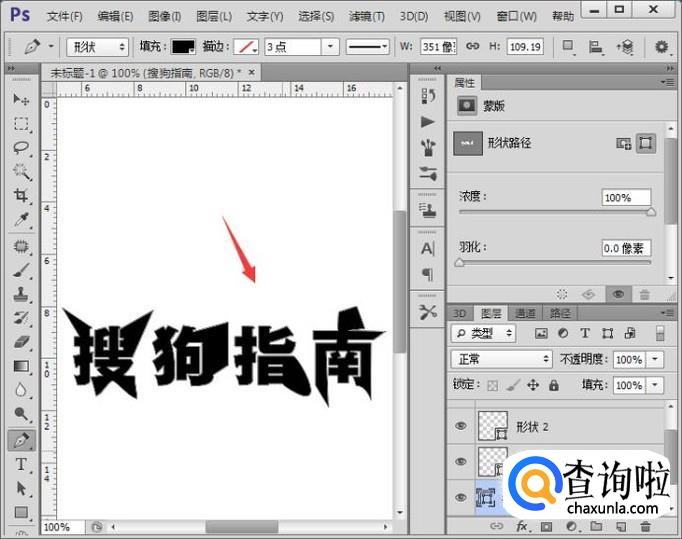Create a new group folder
The image size is (682, 539).
596,526
